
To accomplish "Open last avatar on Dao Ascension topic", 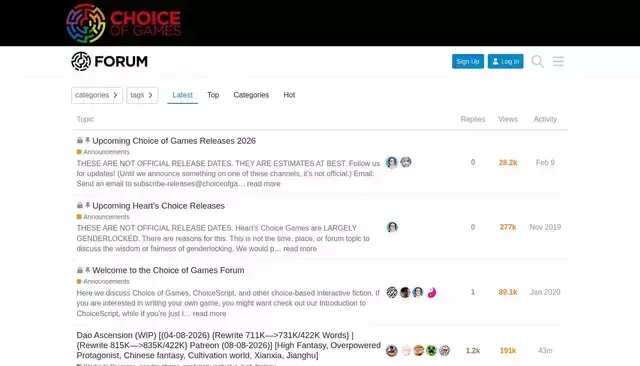I will (444, 350).
